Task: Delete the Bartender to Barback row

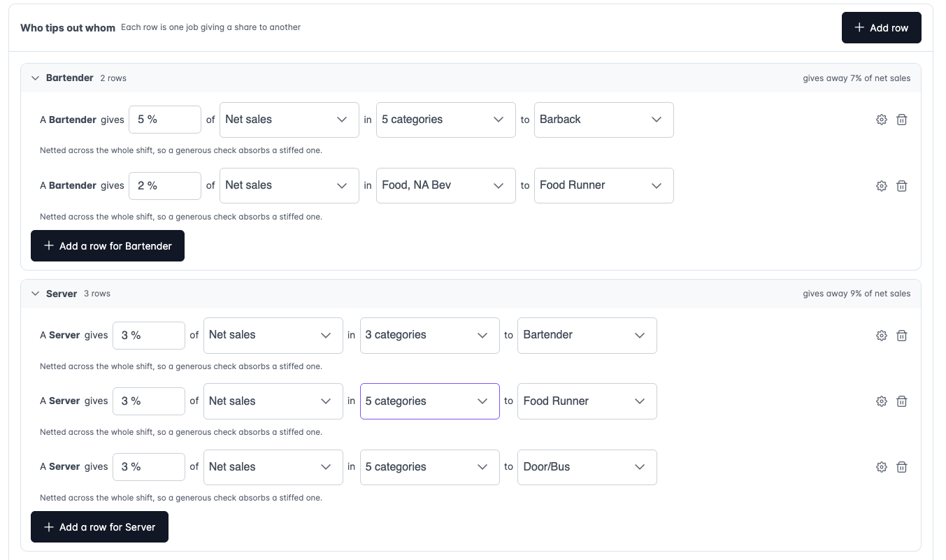Action: point(902,120)
